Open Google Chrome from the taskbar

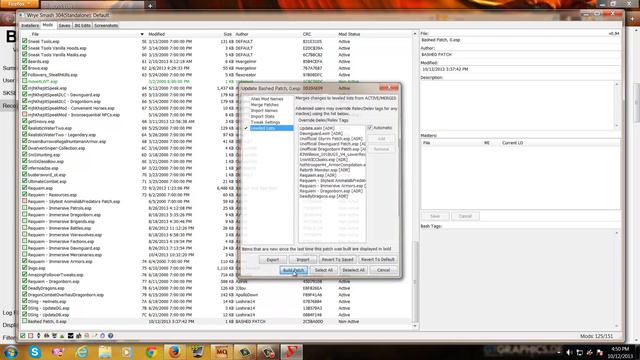(x=151, y=352)
